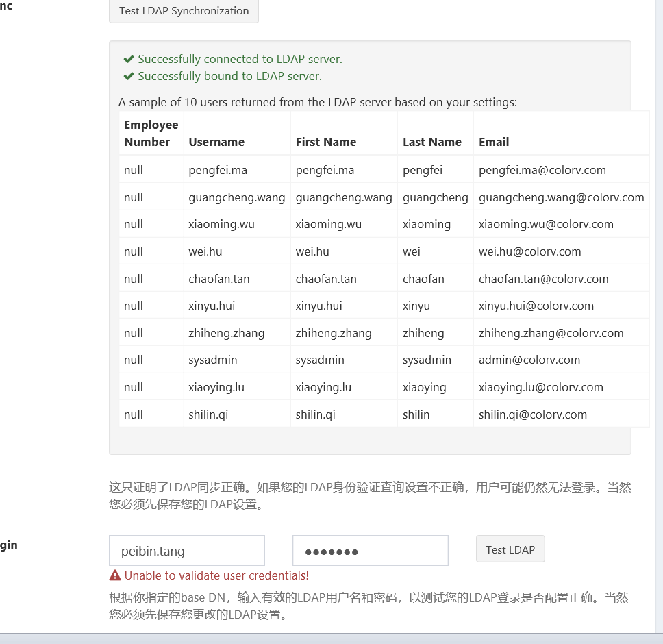Click email zhiheng.zhang@colorv.com

tap(551, 333)
